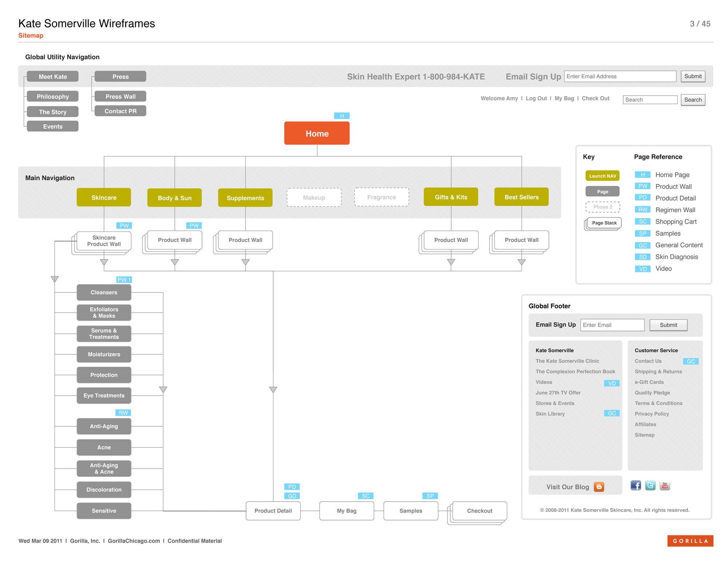Select the Anti-Aging regimen box
728x562 pixels.
104,426
